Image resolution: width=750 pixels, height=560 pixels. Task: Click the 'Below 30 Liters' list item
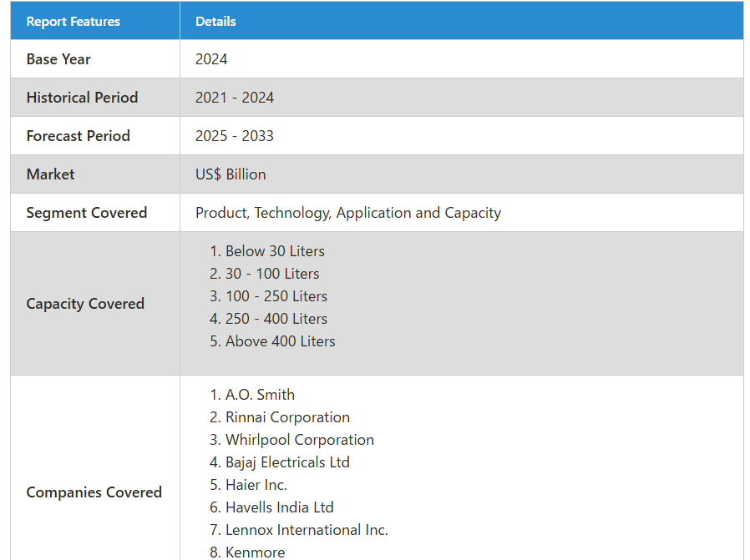275,251
